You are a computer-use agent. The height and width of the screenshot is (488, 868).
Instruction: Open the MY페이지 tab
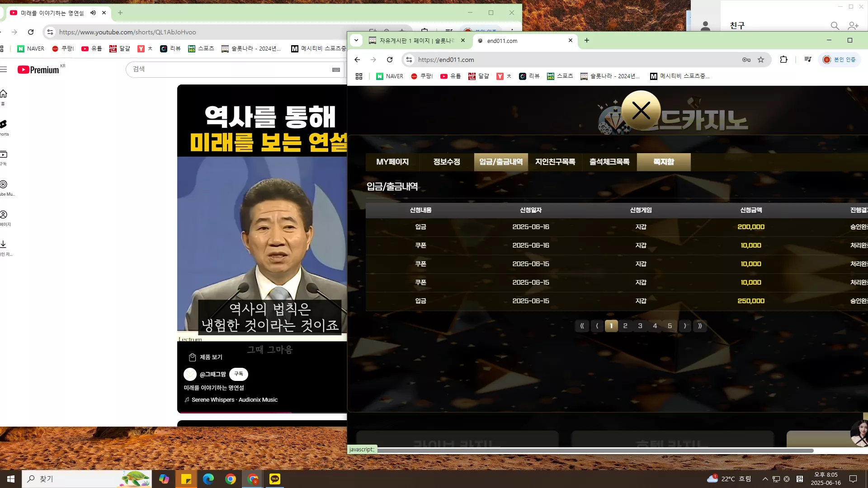[x=392, y=162]
